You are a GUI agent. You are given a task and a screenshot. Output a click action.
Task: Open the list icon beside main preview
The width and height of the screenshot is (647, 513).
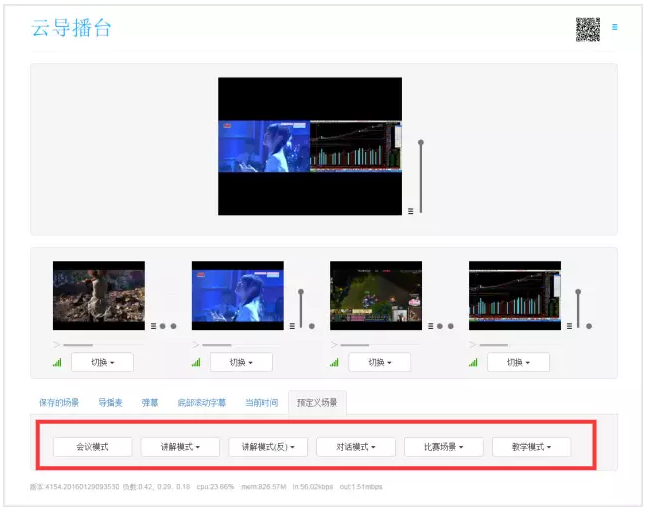411,211
